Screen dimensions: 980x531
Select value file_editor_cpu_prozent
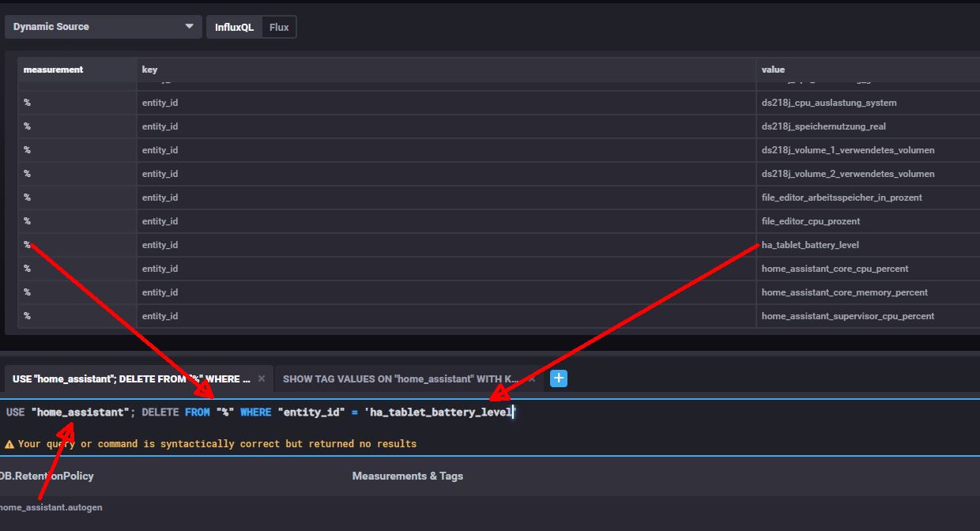tap(811, 221)
